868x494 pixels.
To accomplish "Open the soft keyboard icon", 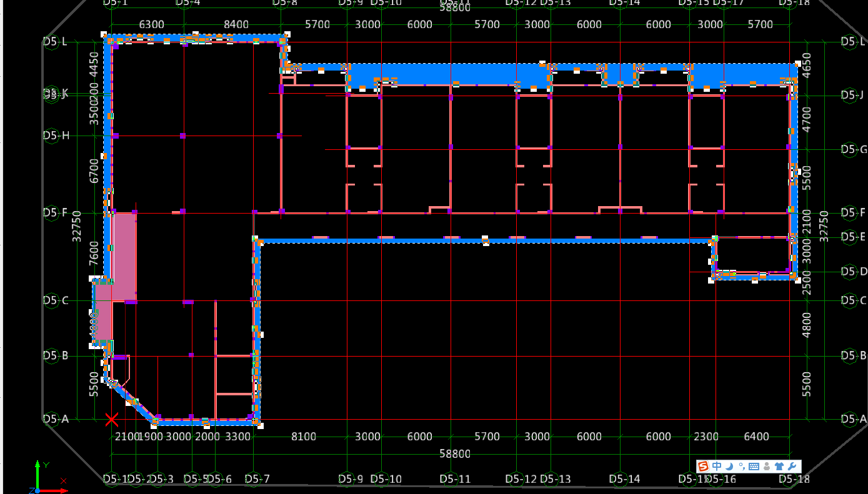I will [x=754, y=466].
